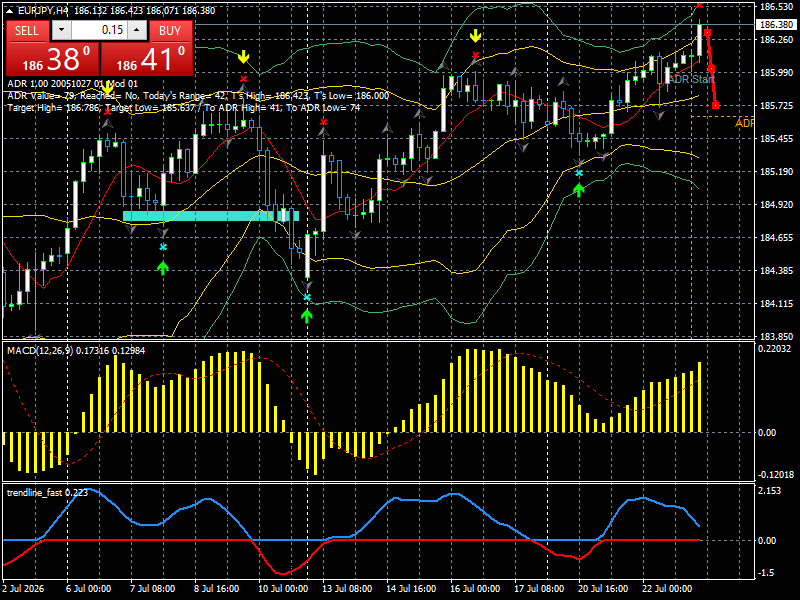This screenshot has height=600, width=800.
Task: Click the MACD scale value 0.22032
Action: click(x=774, y=348)
